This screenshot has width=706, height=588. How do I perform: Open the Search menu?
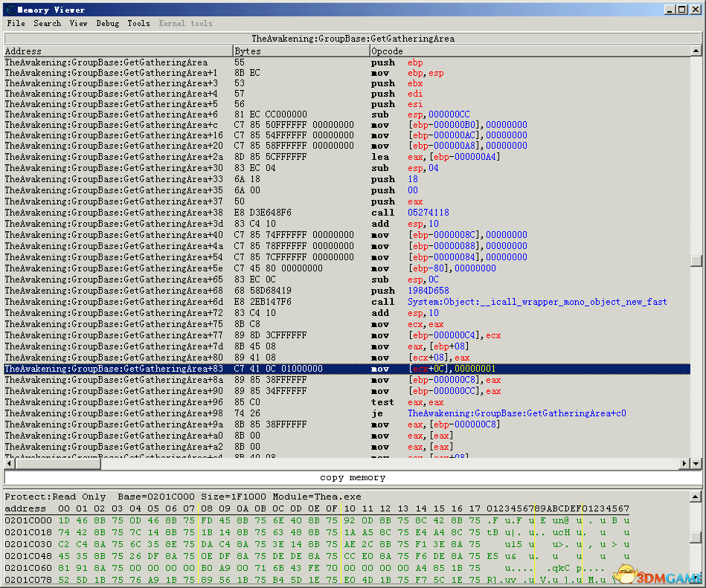tap(47, 23)
